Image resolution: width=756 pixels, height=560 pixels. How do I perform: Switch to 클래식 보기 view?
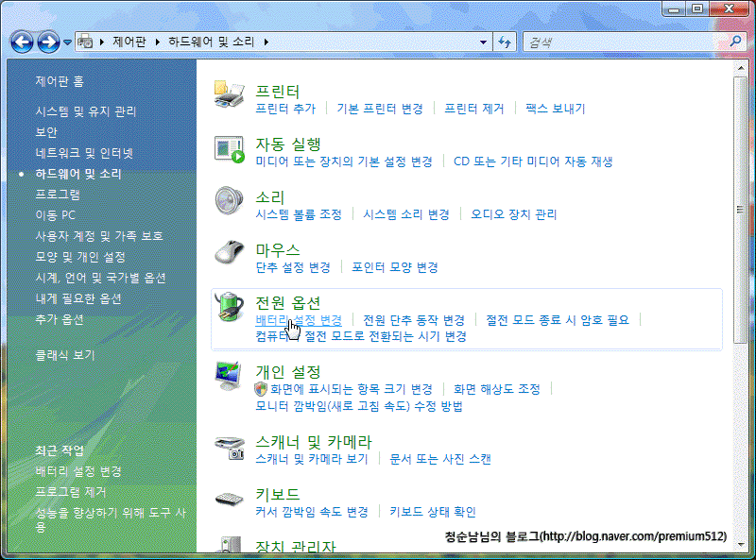[x=65, y=355]
